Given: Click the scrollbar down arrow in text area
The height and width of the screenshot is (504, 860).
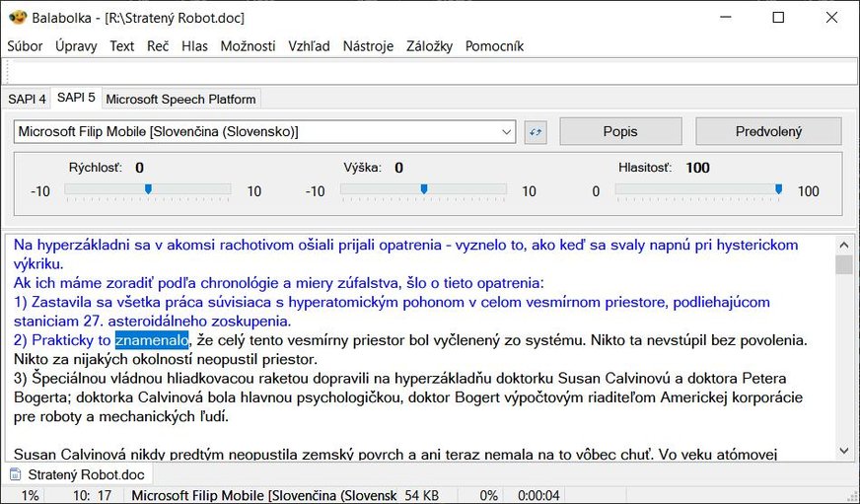Looking at the screenshot, I should [x=843, y=450].
